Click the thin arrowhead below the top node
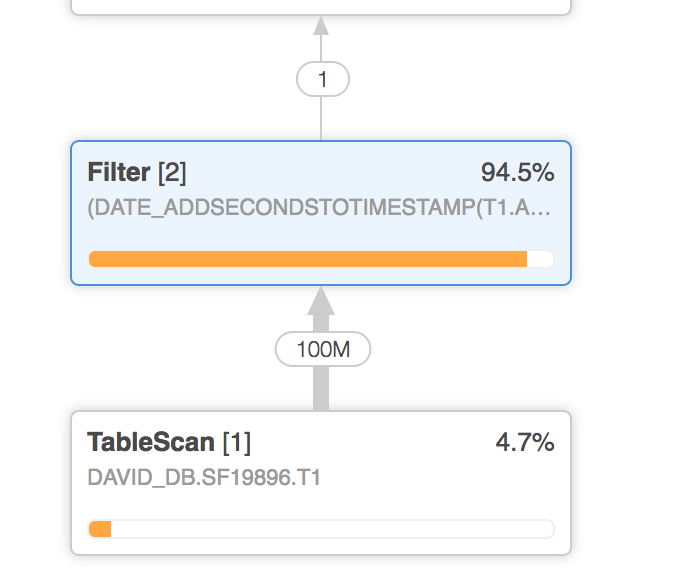This screenshot has width=692, height=586. coord(321,24)
